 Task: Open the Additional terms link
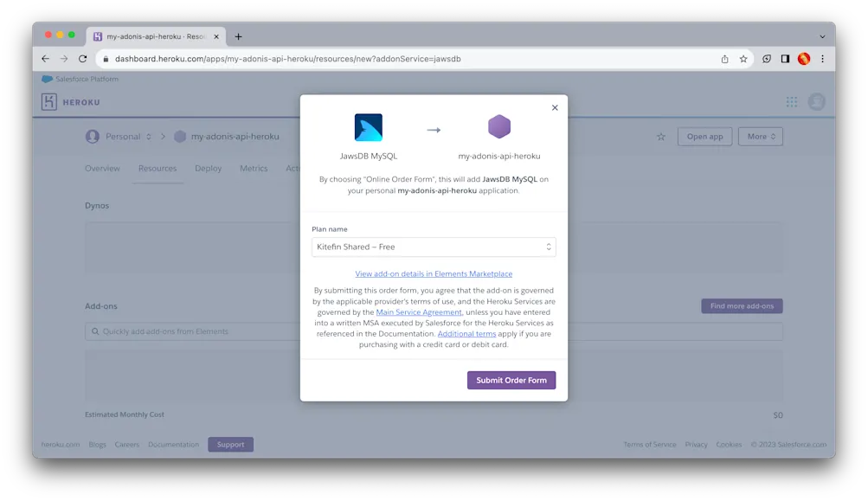(466, 334)
